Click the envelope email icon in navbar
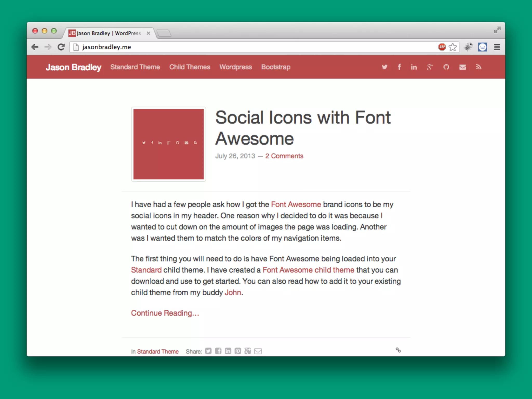 pos(462,67)
